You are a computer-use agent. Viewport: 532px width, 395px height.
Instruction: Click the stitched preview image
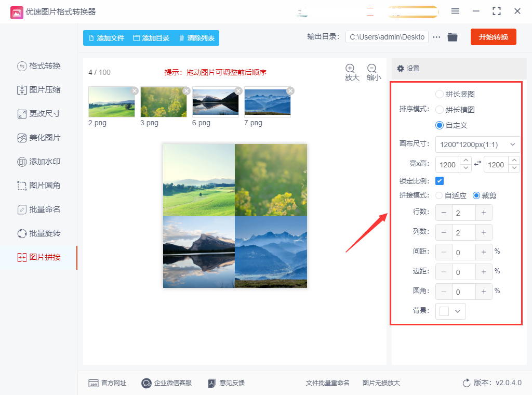(x=235, y=216)
